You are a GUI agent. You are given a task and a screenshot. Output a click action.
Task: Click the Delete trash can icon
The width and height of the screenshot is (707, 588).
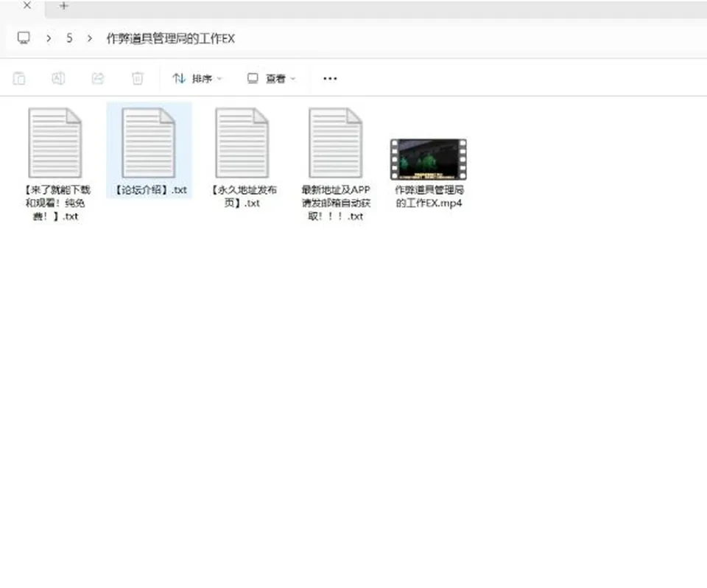click(x=138, y=79)
